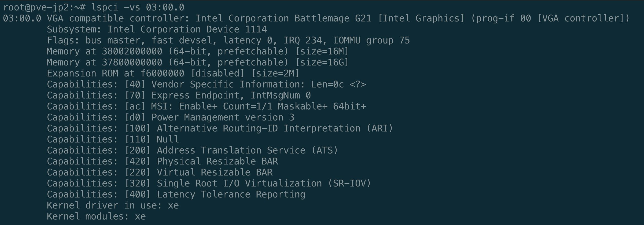
Task: Click the Battlemage G21 device name
Action: (x=333, y=18)
